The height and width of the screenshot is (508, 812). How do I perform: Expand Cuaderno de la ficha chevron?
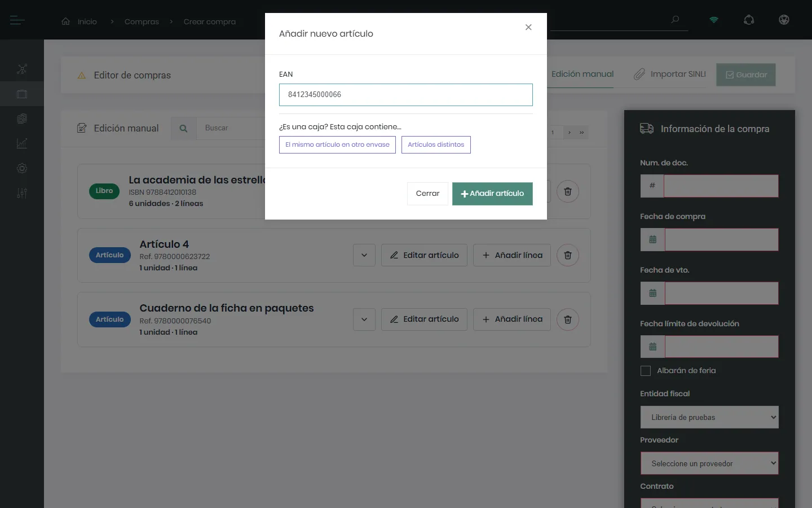coord(364,319)
